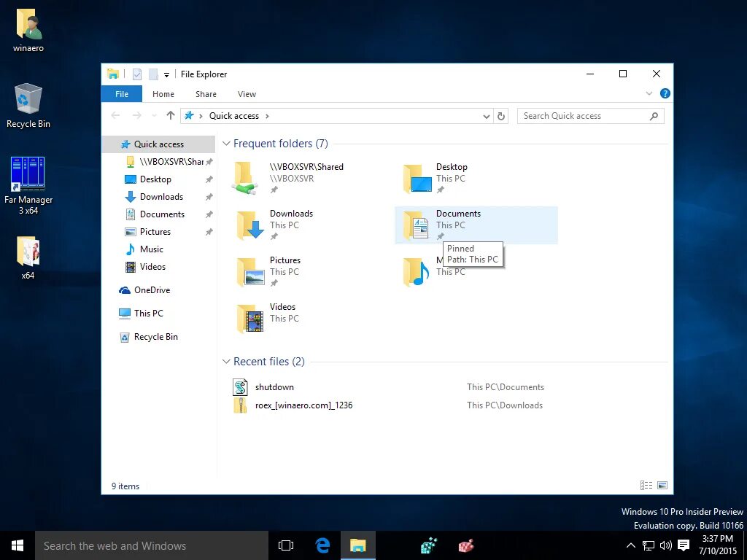This screenshot has height=560, width=747.
Task: Open Properties from the Quick Access Toolbar
Action: coord(137,74)
